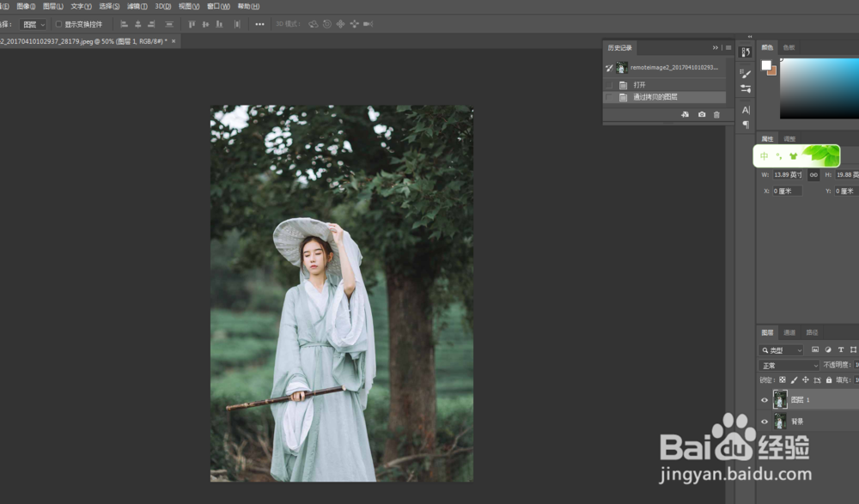Select the 打开 history state

click(639, 85)
